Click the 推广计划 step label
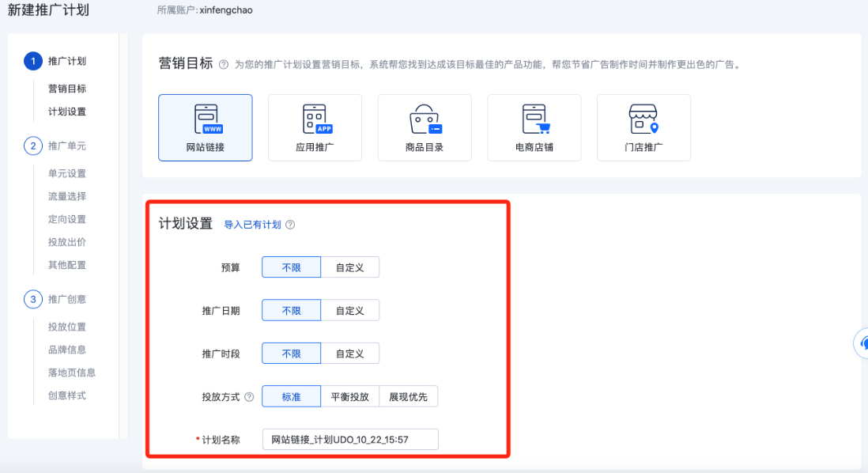Screen dimensions: 868x473 (67, 61)
